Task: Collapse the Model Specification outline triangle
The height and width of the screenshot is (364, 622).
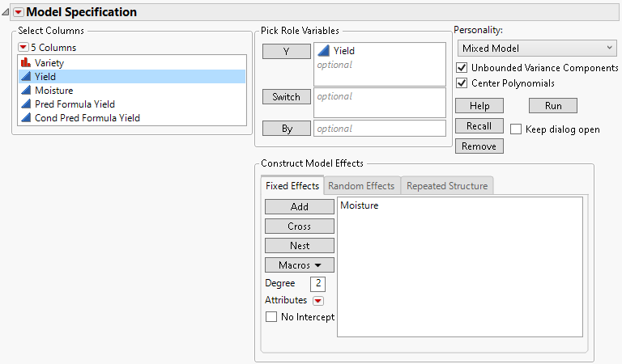Action: [6, 12]
